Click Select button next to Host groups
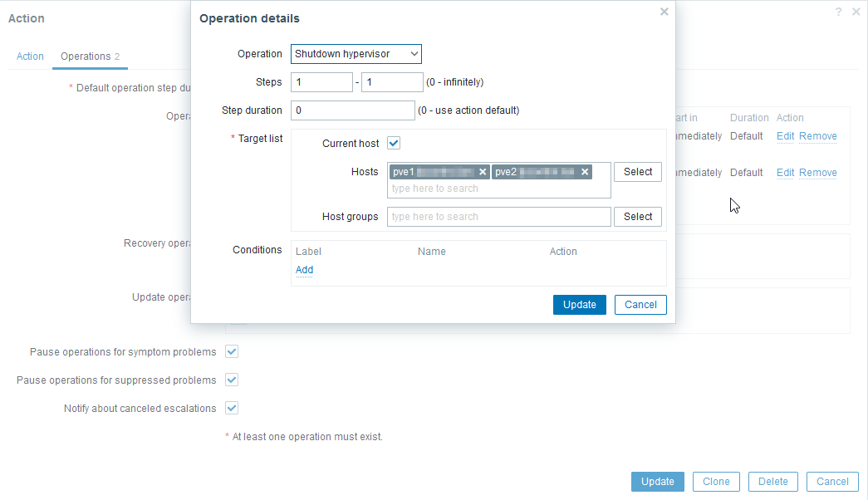This screenshot has width=868, height=500. tap(637, 217)
